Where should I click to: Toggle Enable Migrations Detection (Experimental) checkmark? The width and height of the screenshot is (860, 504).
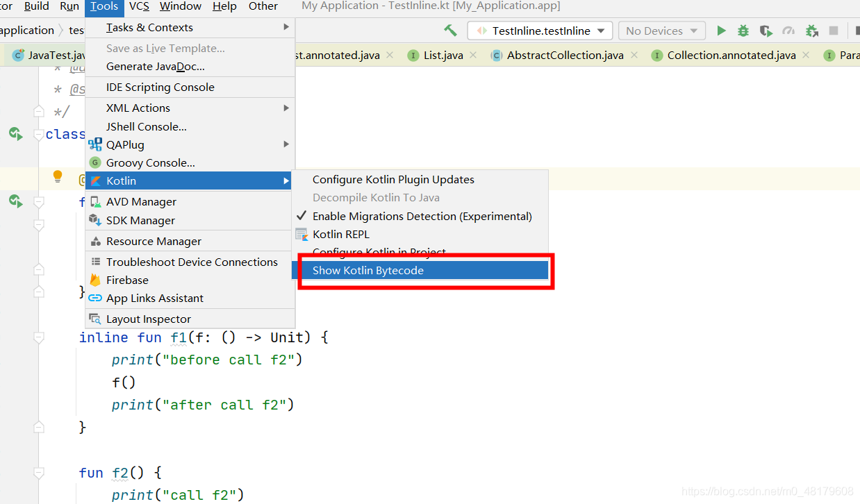point(301,216)
